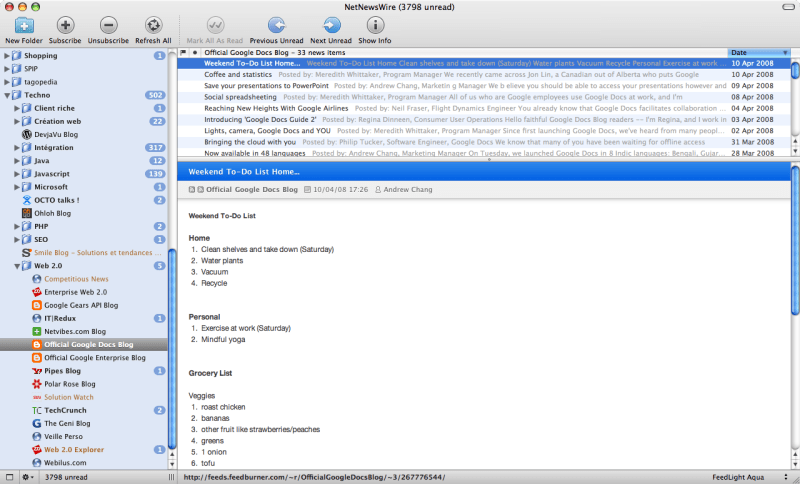Select the Official Google Enterprise Blog icon
Screen dimensions: 800x484
pyautogui.click(x=37, y=358)
